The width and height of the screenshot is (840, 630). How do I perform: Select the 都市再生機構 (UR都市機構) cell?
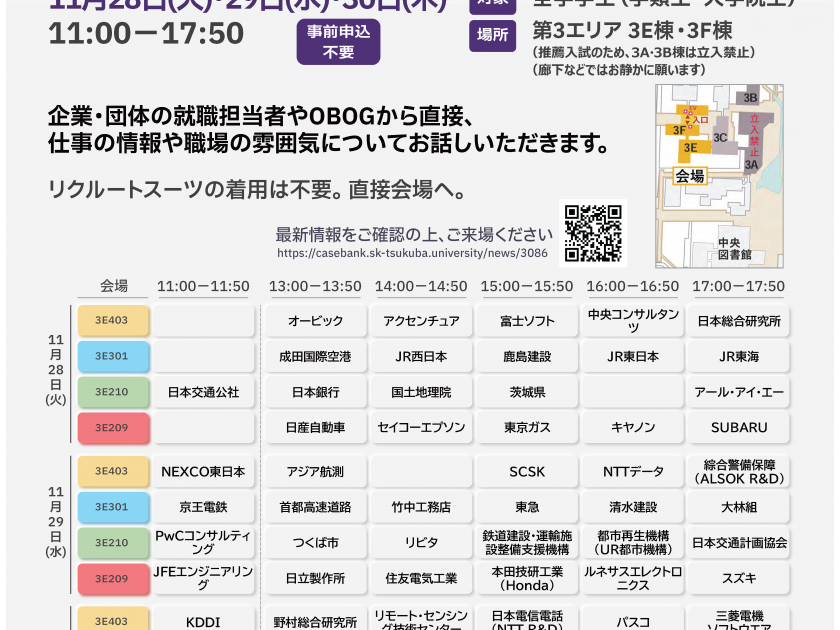pos(633,543)
